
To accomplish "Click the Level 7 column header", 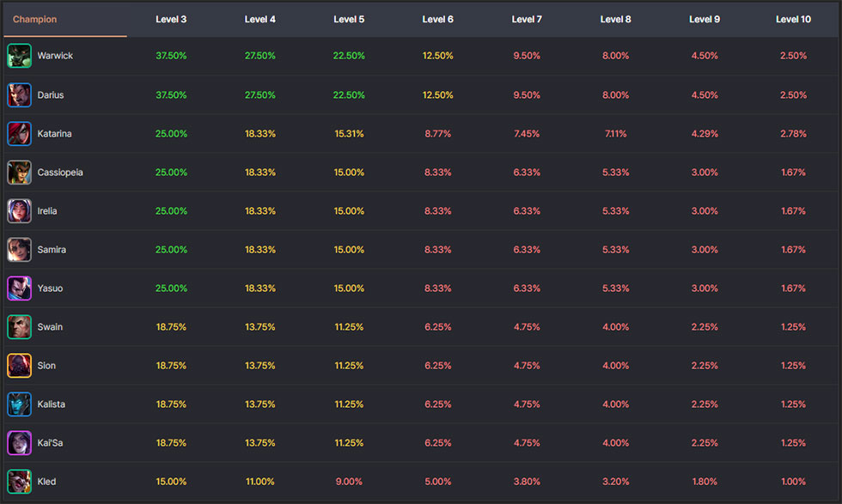I will tap(527, 20).
